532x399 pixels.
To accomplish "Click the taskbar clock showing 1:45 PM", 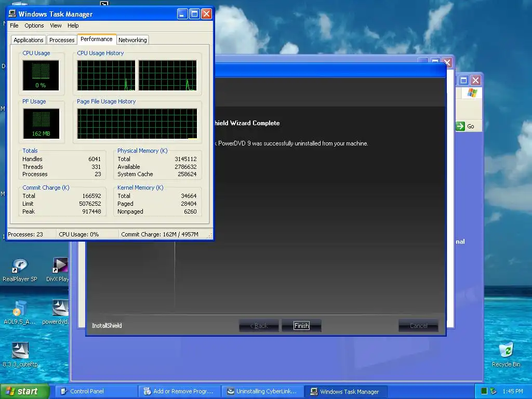I will point(513,391).
